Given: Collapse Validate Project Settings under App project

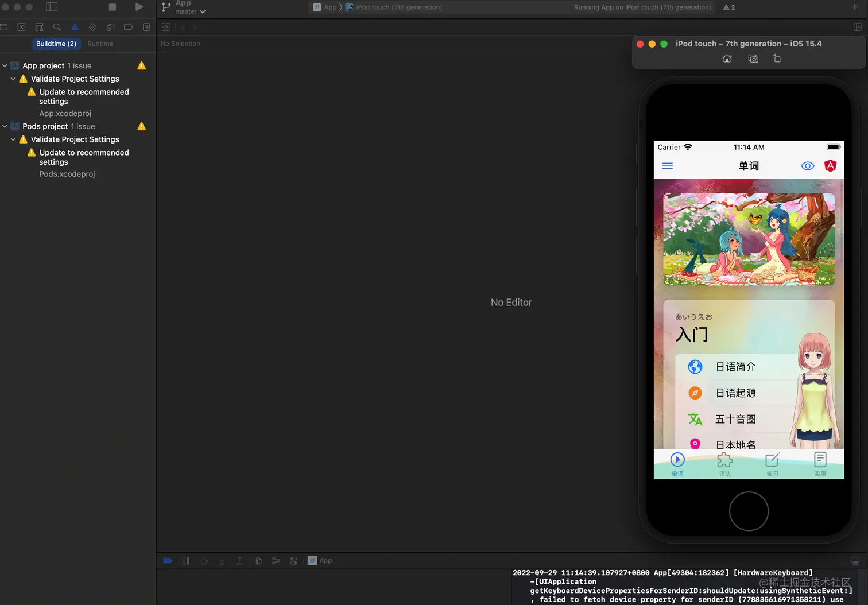Looking at the screenshot, I should coord(13,79).
